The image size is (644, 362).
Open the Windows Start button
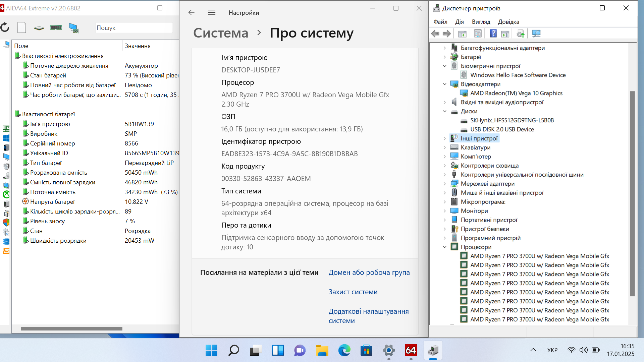211,351
